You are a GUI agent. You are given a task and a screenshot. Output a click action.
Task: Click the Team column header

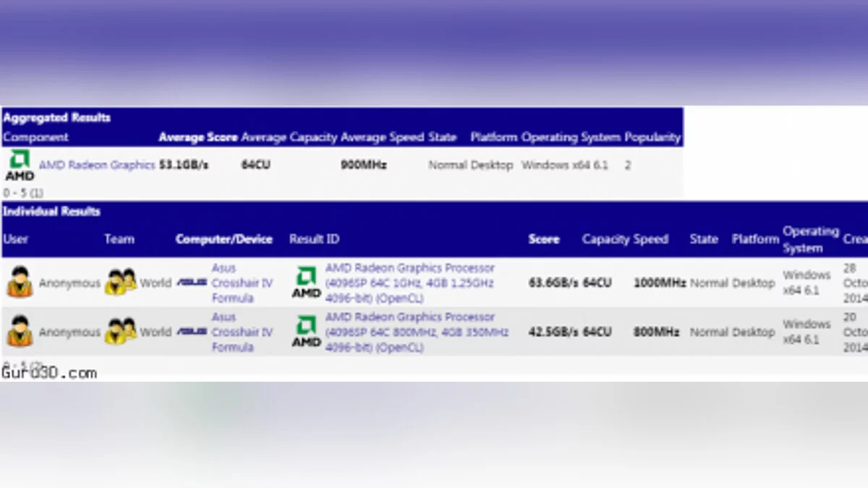coord(119,239)
